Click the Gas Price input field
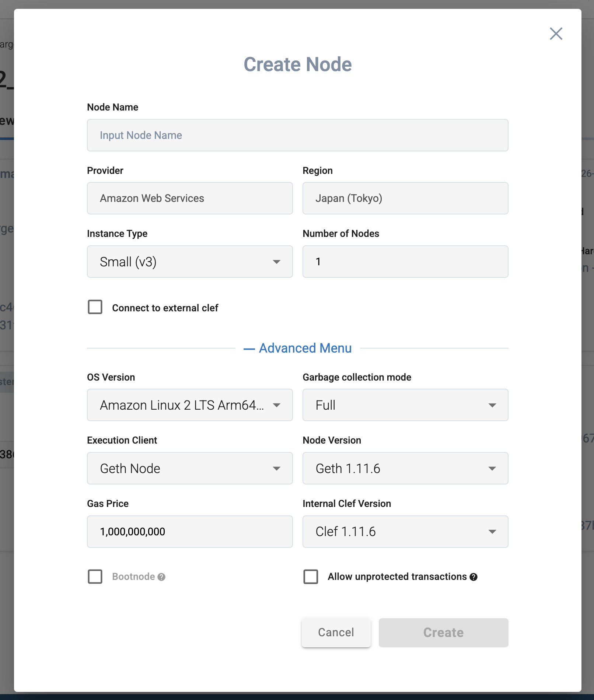 pyautogui.click(x=190, y=532)
